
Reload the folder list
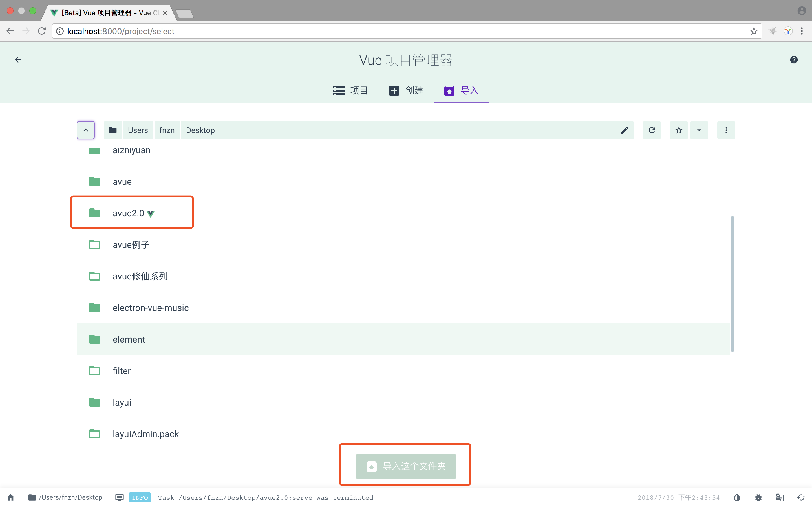[652, 130]
